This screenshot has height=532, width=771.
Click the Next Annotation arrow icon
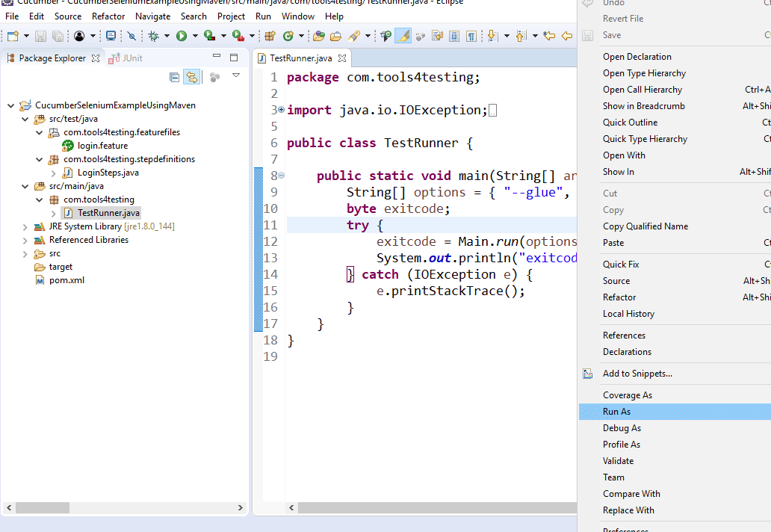coord(492,36)
